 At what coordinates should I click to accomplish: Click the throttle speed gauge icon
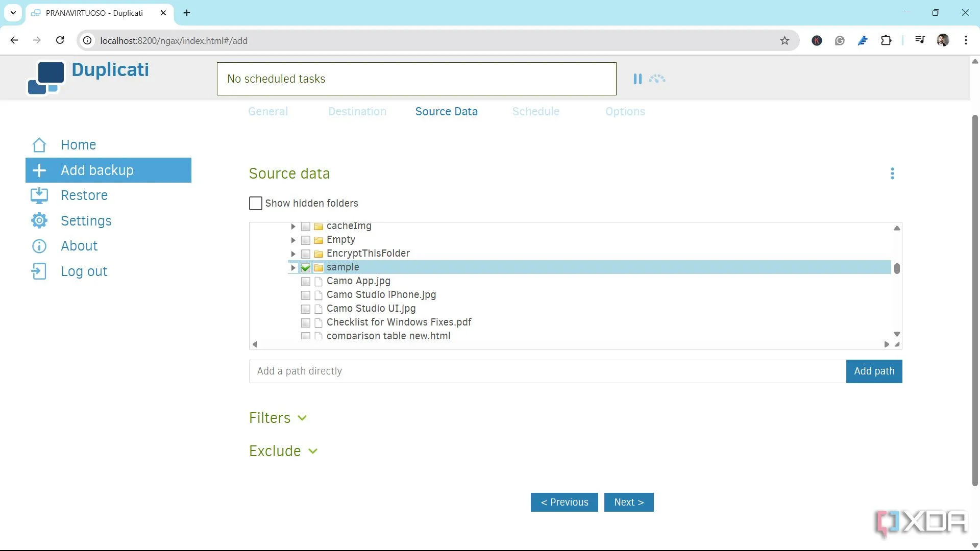pos(657,79)
